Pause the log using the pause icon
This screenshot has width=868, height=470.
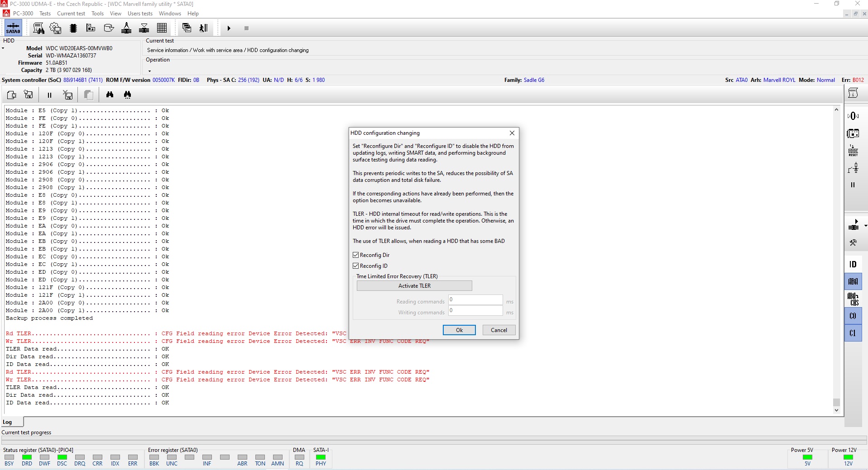point(49,95)
